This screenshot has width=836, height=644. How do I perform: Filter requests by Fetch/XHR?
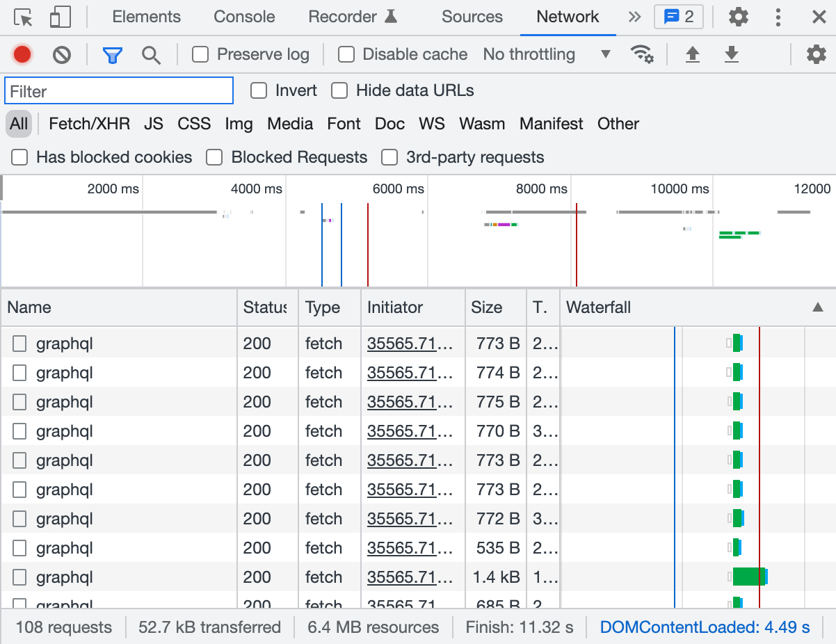pos(89,124)
